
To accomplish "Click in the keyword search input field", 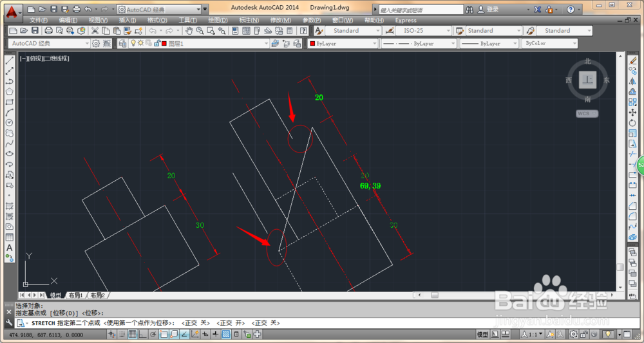I will 421,10.
